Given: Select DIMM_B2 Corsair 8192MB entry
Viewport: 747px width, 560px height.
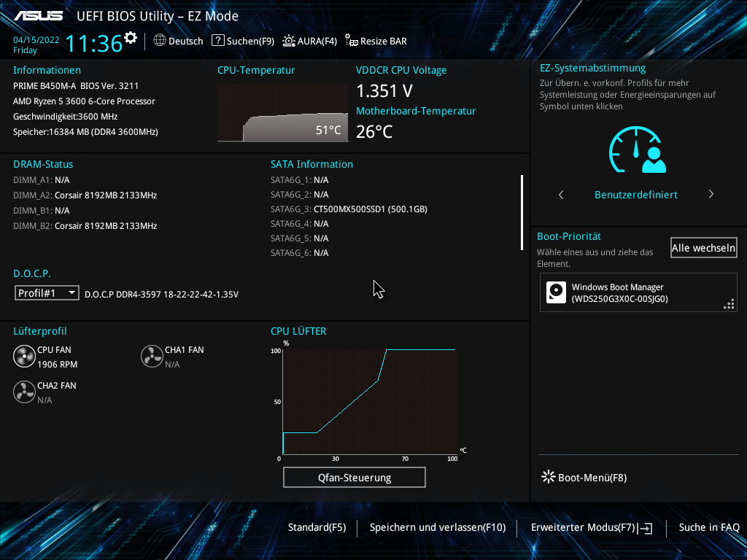Looking at the screenshot, I should (x=85, y=226).
